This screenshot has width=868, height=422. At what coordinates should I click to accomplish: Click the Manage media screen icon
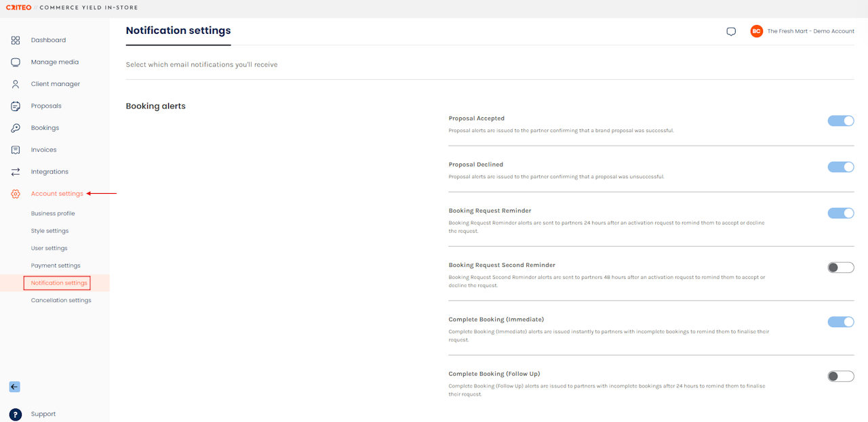[x=16, y=62]
